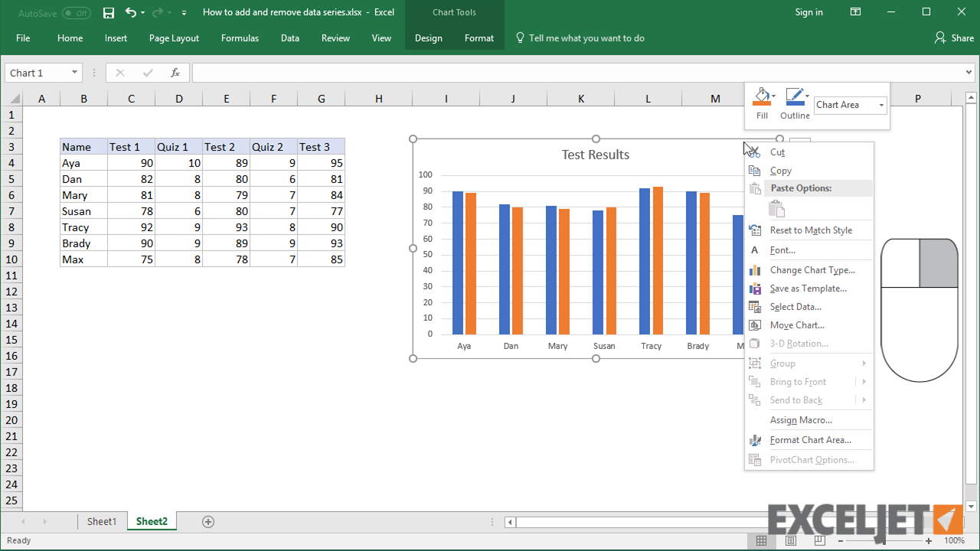Click the Redo arrow icon
The width and height of the screenshot is (980, 551).
158,12
